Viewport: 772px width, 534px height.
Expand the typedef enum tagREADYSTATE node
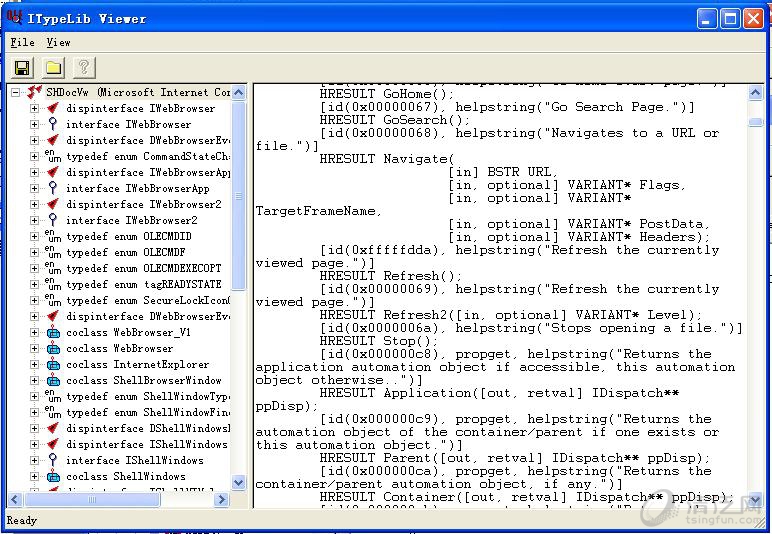coord(35,285)
